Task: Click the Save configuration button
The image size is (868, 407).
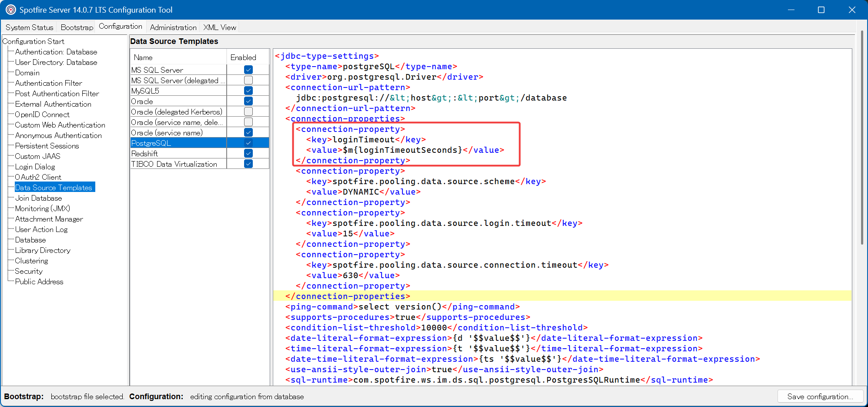Action: [x=821, y=397]
